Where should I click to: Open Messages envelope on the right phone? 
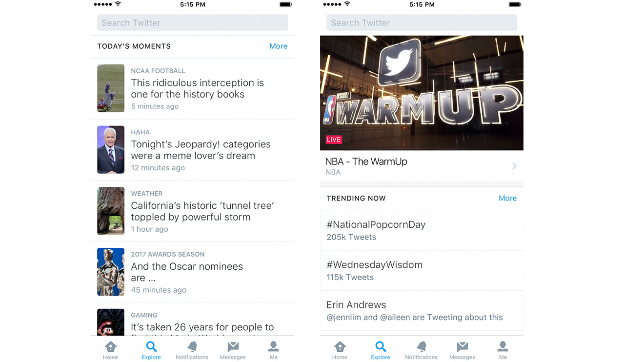tap(462, 347)
